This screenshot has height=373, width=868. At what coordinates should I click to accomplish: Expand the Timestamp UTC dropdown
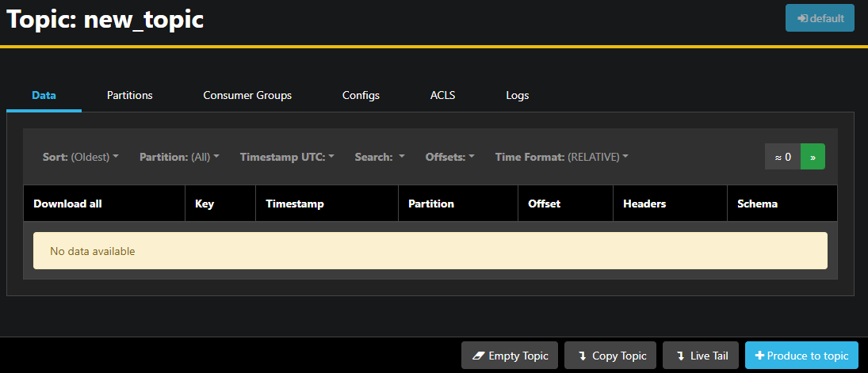[x=287, y=157]
